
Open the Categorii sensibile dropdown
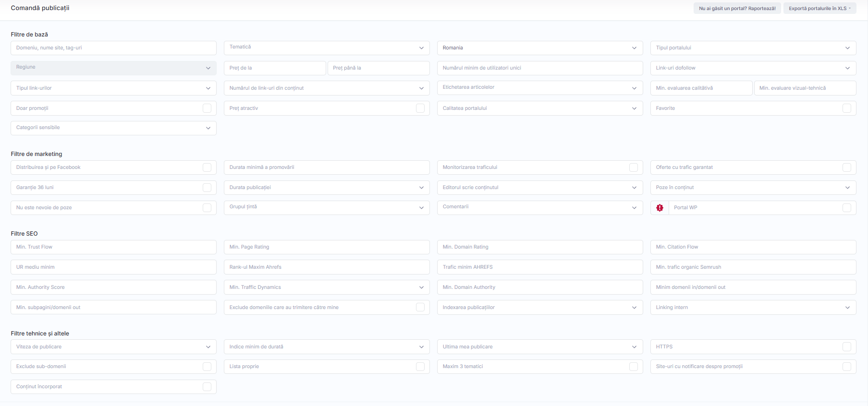point(113,128)
